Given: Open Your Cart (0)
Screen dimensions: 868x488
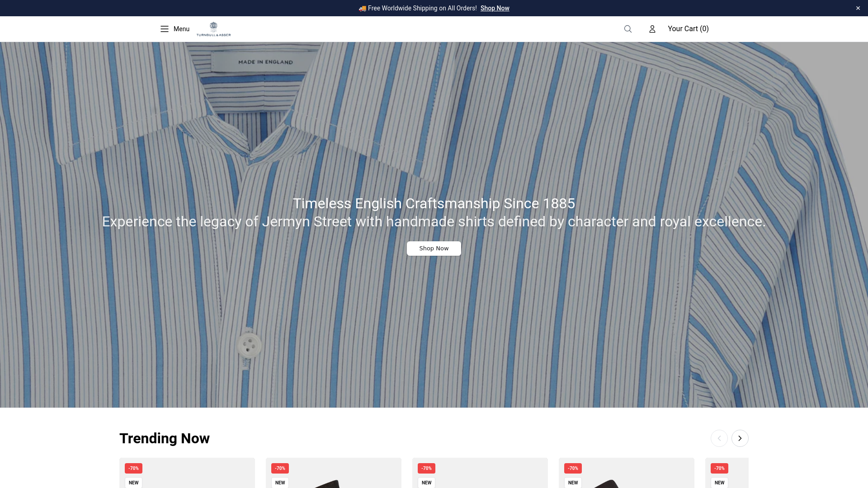Looking at the screenshot, I should click(x=688, y=29).
